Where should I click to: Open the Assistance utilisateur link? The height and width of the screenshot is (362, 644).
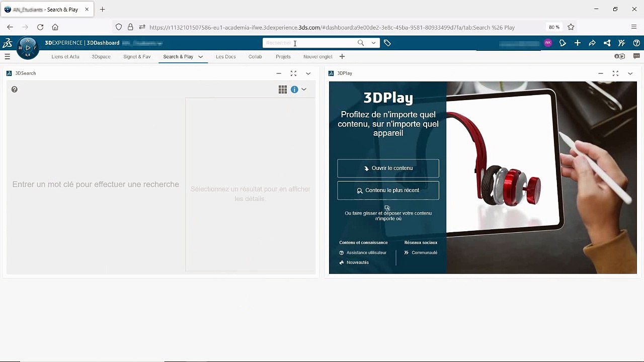tap(366, 253)
